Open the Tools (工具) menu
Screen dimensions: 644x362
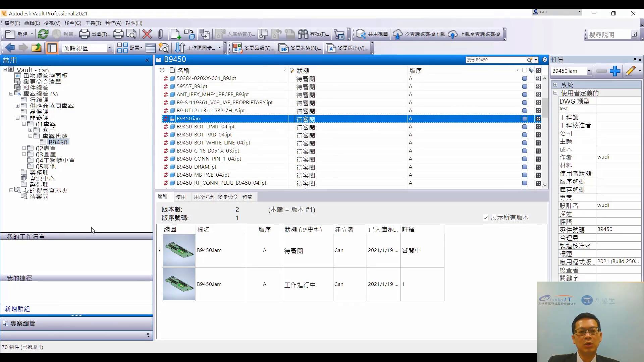tap(93, 23)
